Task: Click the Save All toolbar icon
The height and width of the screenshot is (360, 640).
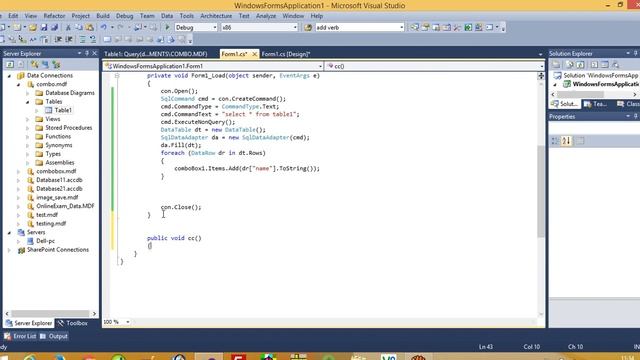Action: (54, 27)
